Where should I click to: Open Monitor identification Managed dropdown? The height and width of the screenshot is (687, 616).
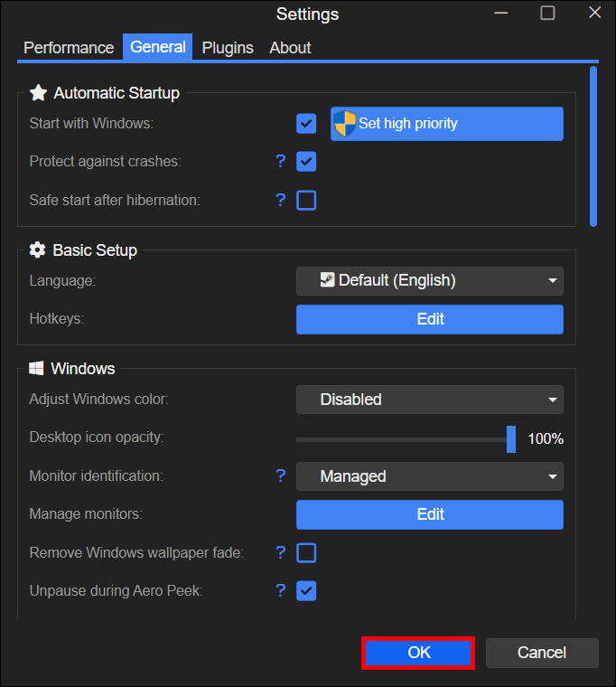[429, 476]
